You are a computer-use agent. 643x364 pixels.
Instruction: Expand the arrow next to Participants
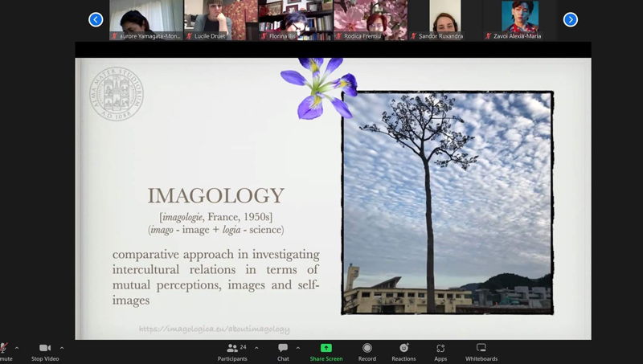(x=256, y=348)
